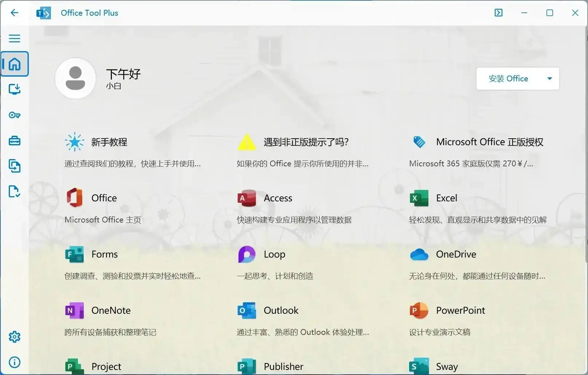
Task: Open the Access title link
Action: click(x=278, y=198)
